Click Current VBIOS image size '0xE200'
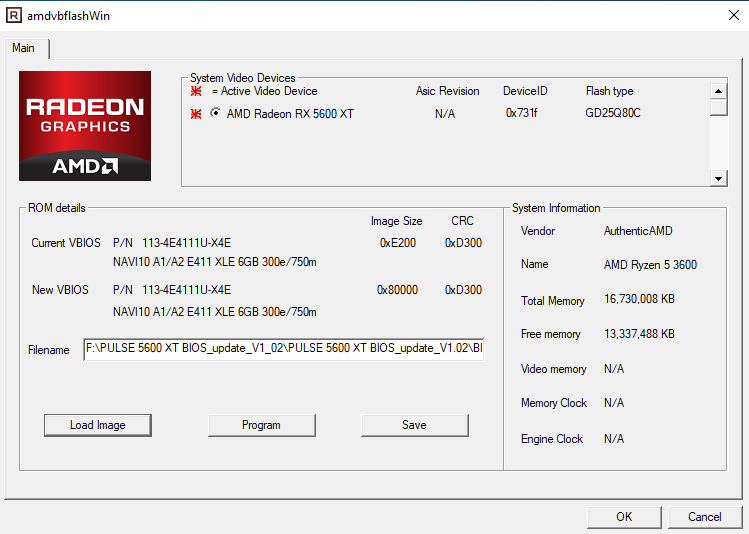The image size is (749, 534). pos(398,243)
